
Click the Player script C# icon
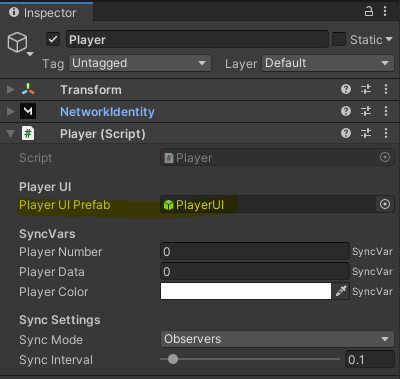[x=28, y=133]
